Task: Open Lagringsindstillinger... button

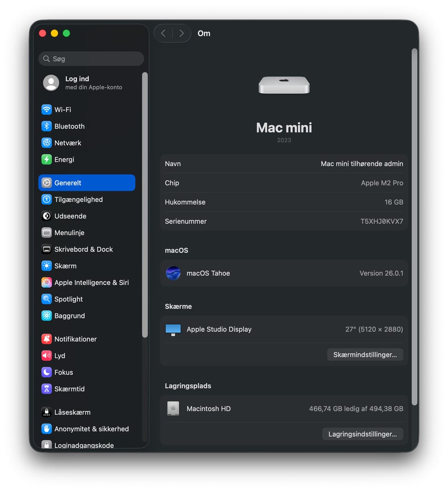Action: 363,434
